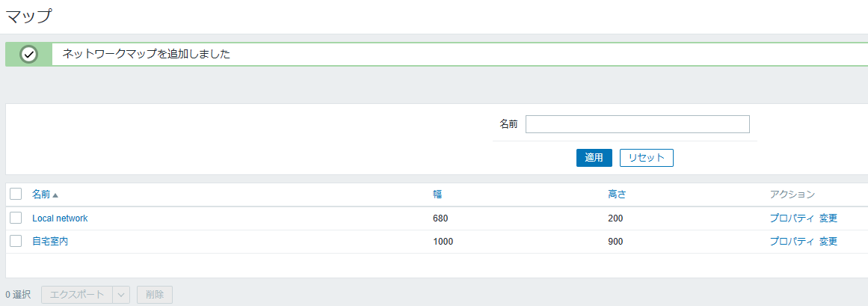
Task: Click the sort arrow beside 名前 header
Action: click(55, 195)
